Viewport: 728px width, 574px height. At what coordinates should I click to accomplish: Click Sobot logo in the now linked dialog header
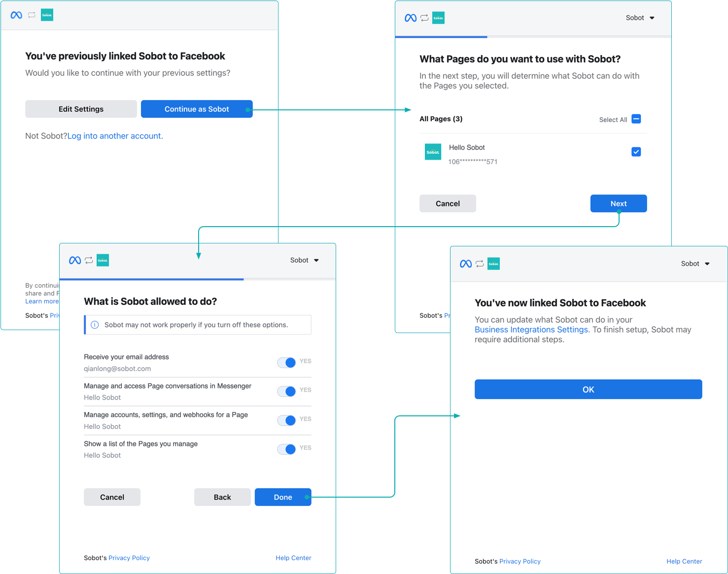pyautogui.click(x=493, y=264)
